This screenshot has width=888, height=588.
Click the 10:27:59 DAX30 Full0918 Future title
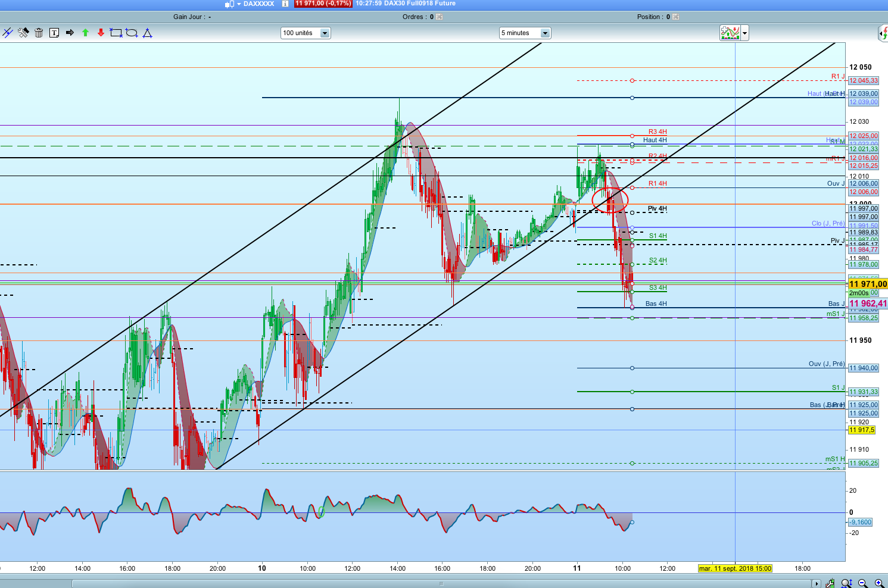(406, 4)
